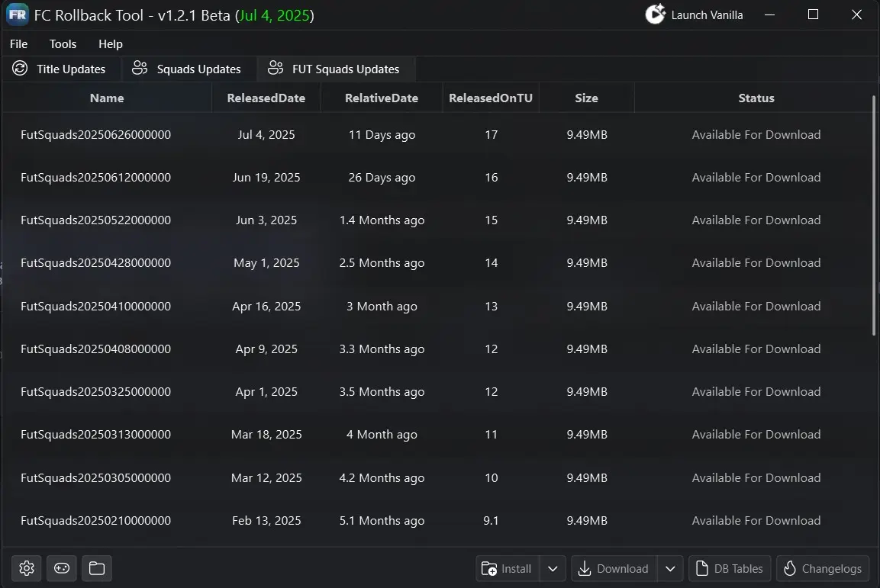
Task: Sort by the Name column header
Action: point(107,98)
